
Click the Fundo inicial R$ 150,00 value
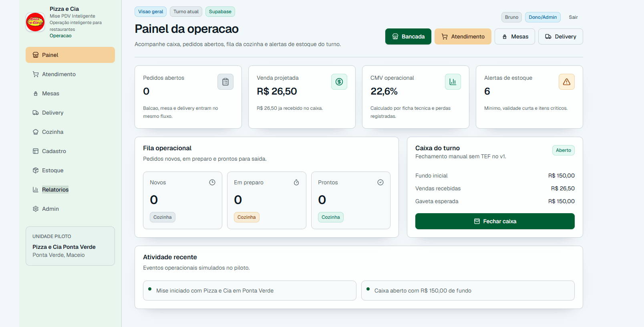coord(561,176)
